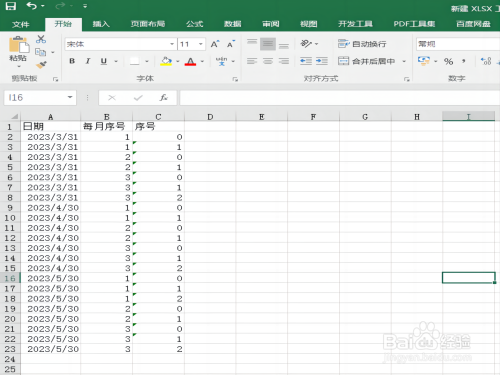The width and height of the screenshot is (500, 375).
Task: Open the fill color dropdown arrow
Action: tap(178, 61)
